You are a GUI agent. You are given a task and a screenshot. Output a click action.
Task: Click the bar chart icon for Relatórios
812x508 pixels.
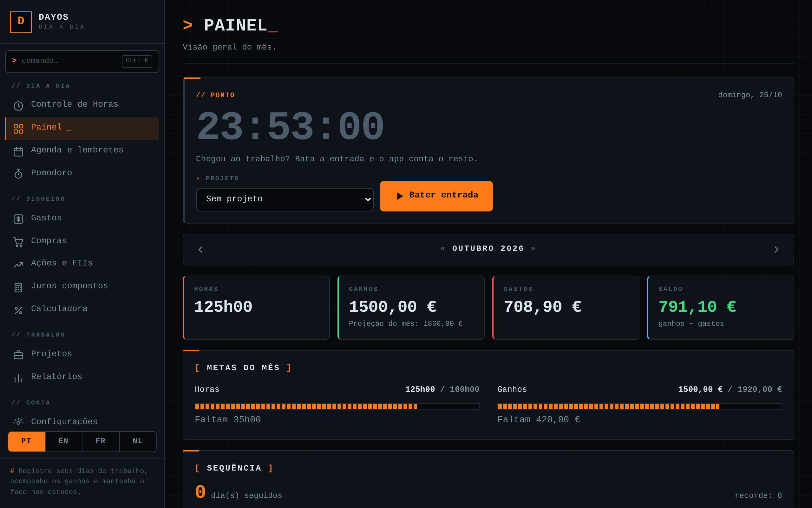tap(18, 378)
